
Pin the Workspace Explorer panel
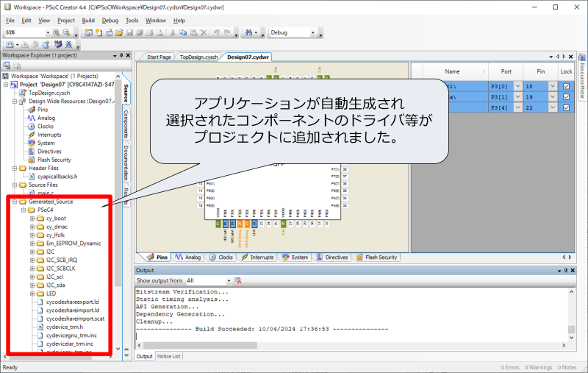(121, 55)
